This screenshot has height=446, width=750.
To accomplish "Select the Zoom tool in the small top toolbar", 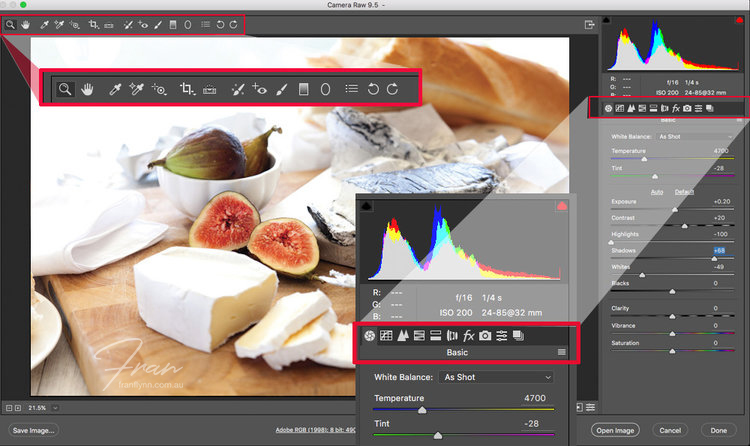I will [x=10, y=24].
